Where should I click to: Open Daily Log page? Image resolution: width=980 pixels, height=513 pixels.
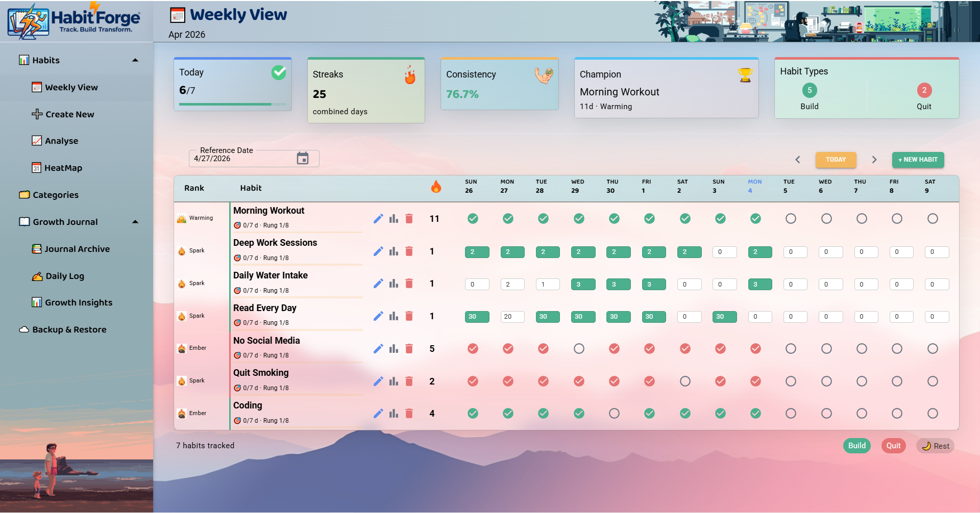tap(77, 276)
